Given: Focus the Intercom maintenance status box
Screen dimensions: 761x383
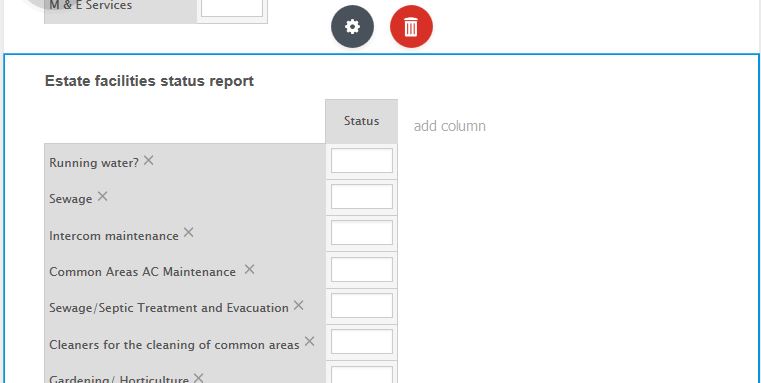Looking at the screenshot, I should (362, 233).
